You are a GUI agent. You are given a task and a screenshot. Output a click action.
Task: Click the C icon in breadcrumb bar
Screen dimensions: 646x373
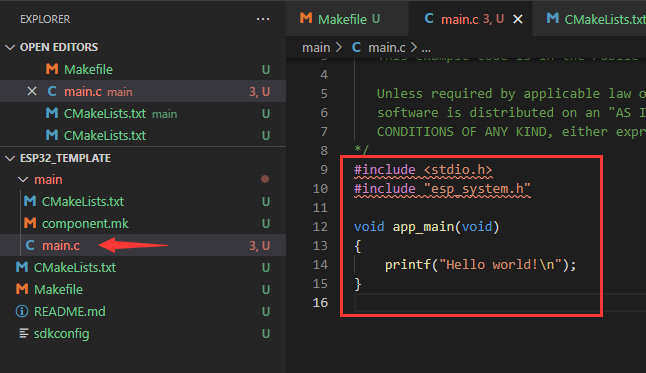(356, 47)
